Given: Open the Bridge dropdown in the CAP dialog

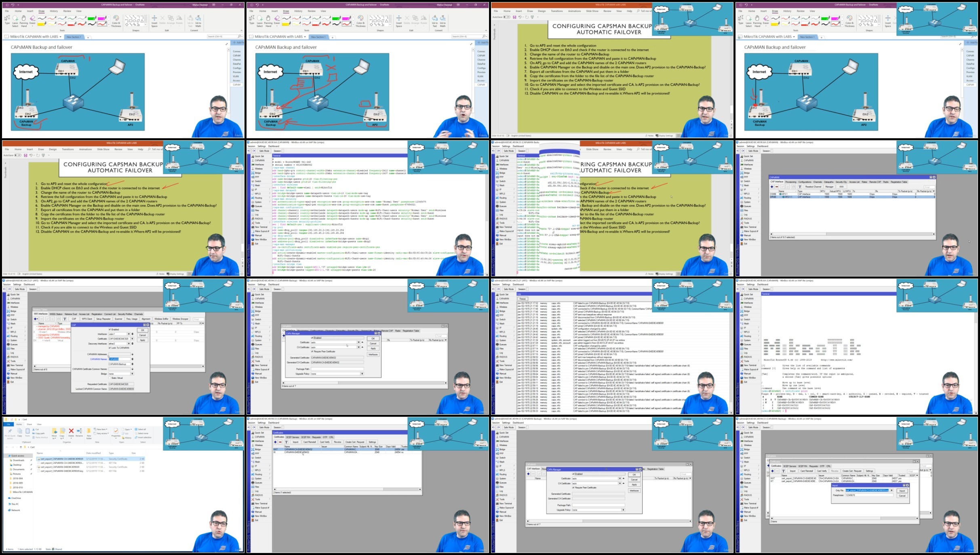Looking at the screenshot, I should click(x=132, y=374).
